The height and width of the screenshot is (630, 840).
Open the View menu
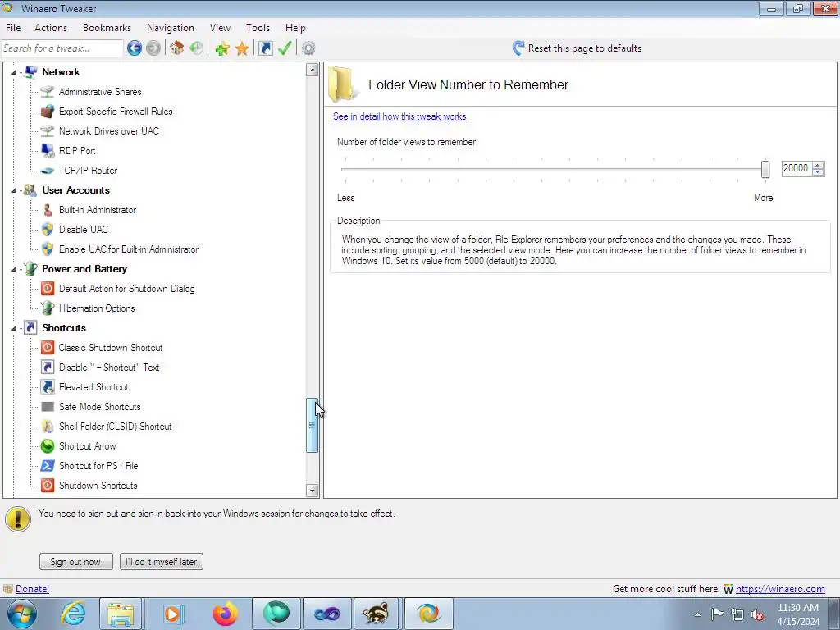220,28
